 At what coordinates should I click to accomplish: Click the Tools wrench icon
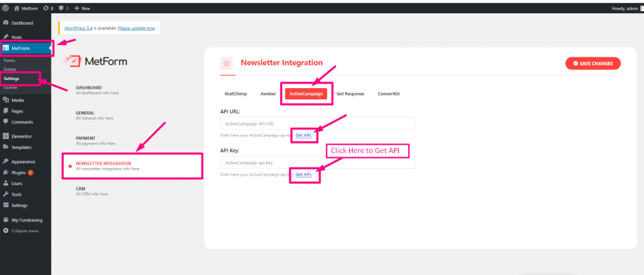[6, 194]
